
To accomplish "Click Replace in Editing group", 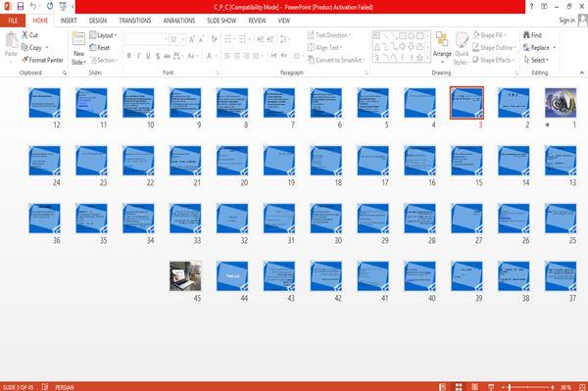I will coord(540,48).
